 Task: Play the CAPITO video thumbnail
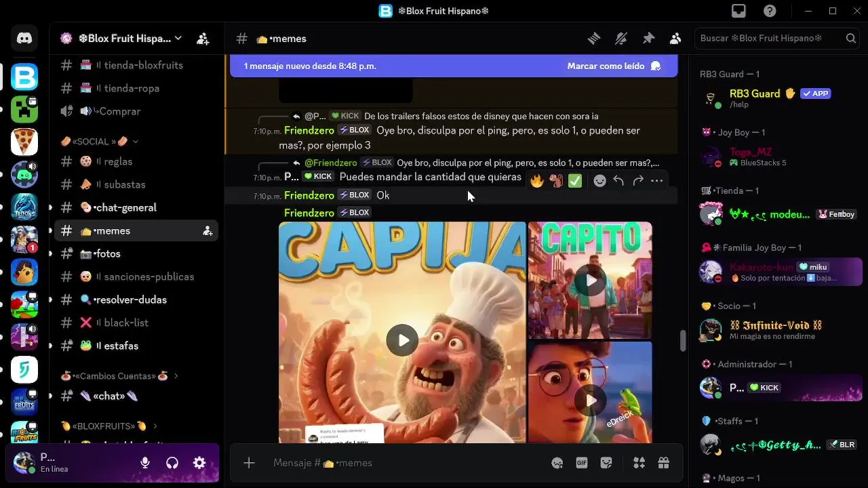[591, 280]
